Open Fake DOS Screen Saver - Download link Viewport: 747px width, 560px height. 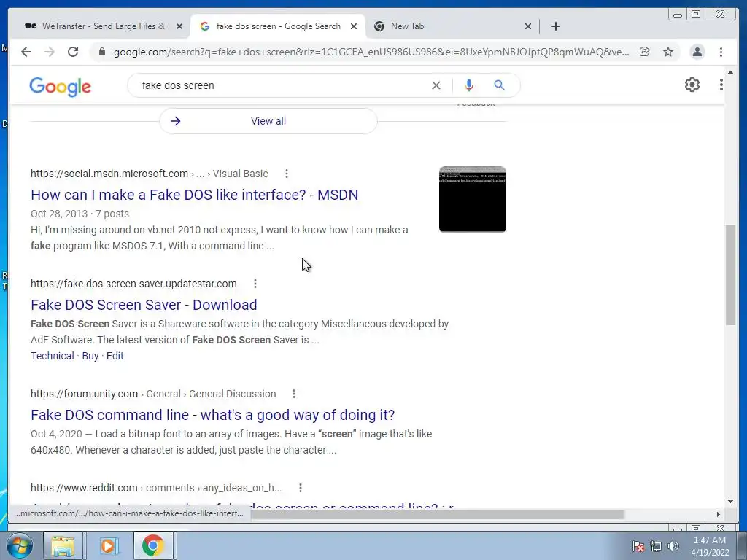(x=144, y=305)
